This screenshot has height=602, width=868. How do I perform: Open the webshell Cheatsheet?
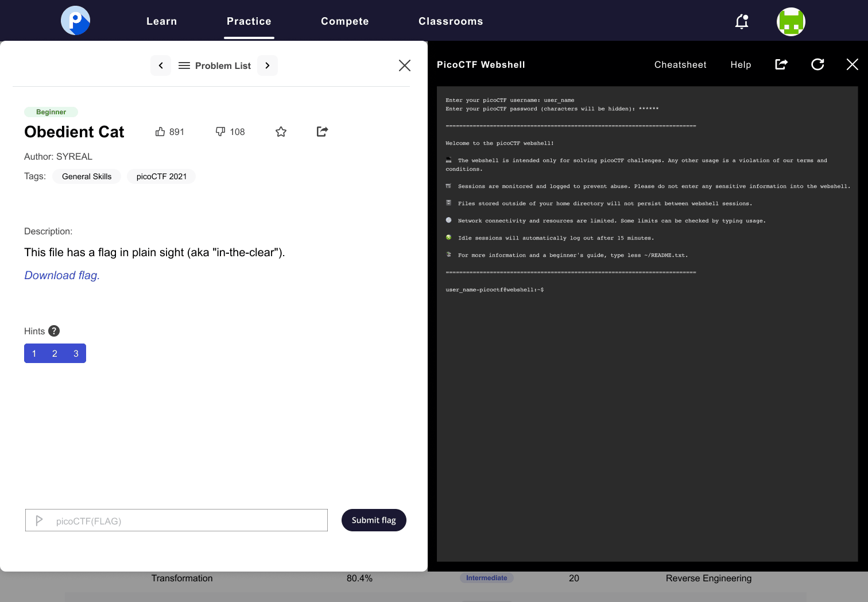click(x=680, y=65)
